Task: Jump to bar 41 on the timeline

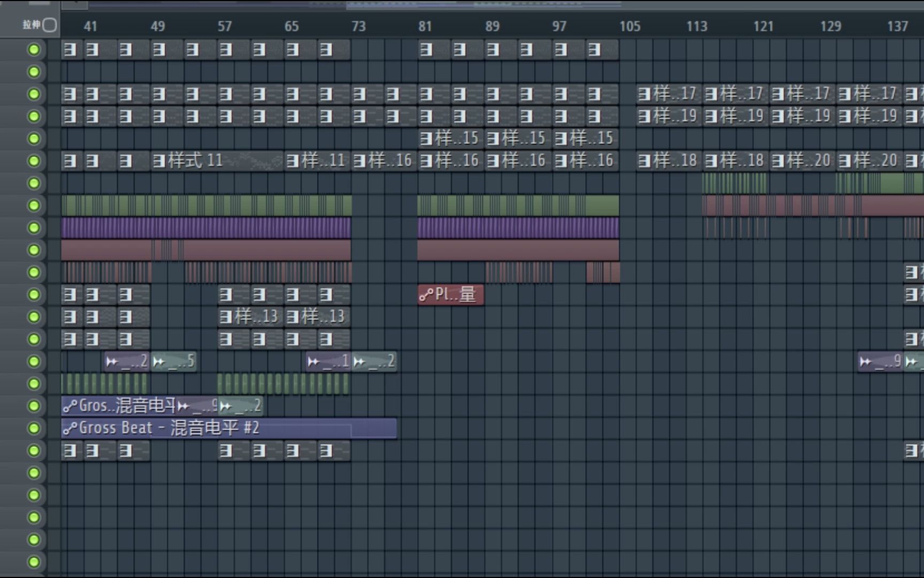Action: [90, 26]
